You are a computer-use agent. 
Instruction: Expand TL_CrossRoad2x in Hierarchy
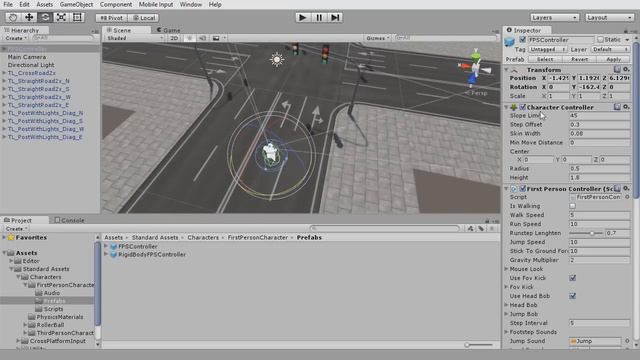pyautogui.click(x=4, y=73)
